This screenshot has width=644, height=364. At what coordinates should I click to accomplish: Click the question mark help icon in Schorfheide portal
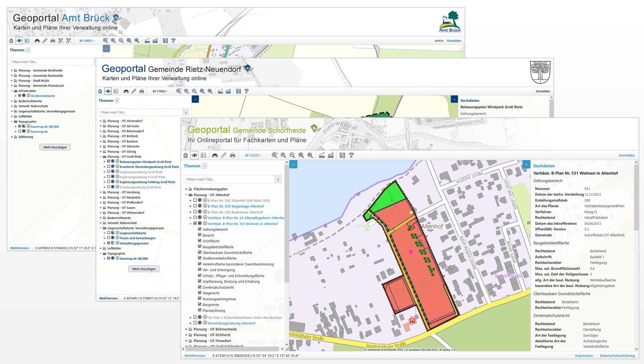pos(351,155)
